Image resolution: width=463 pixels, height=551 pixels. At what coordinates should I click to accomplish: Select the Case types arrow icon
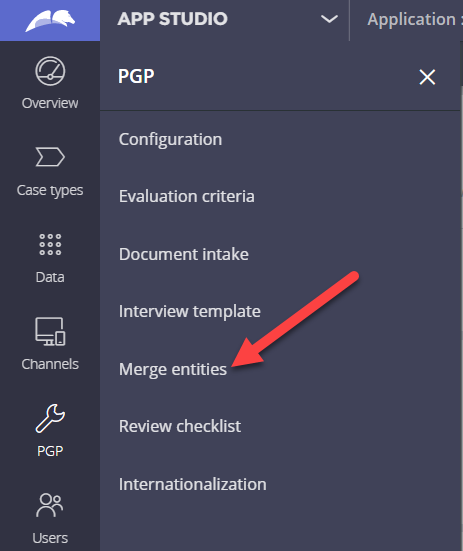click(x=50, y=157)
